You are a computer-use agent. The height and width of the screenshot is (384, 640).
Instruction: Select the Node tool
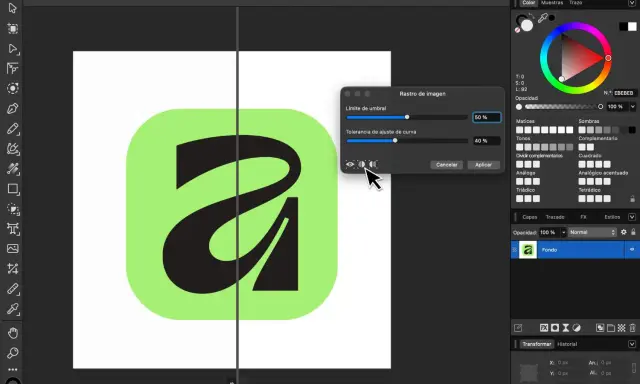tap(12, 49)
